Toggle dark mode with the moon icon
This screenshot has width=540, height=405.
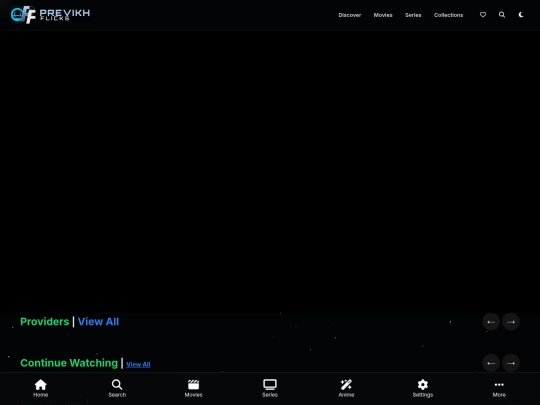point(521,14)
